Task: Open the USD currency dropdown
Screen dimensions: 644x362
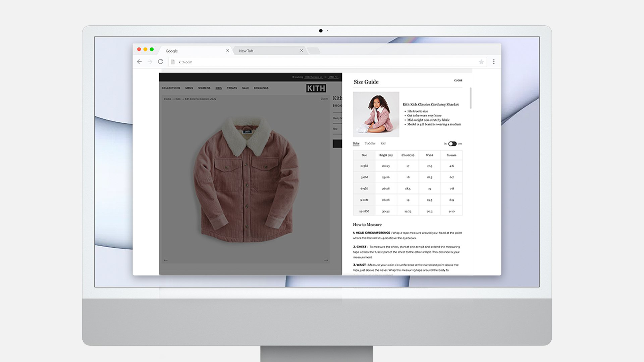Action: 333,77
